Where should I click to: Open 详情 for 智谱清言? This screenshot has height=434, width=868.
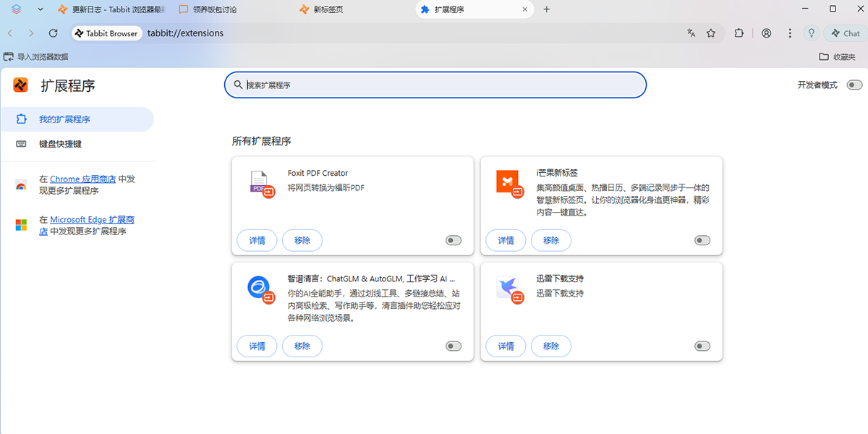258,346
